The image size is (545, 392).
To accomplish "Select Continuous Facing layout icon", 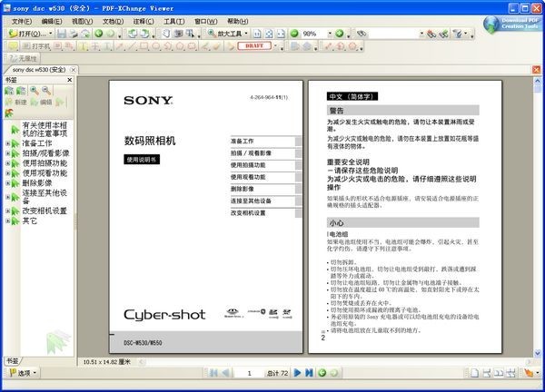I will click(510, 373).
